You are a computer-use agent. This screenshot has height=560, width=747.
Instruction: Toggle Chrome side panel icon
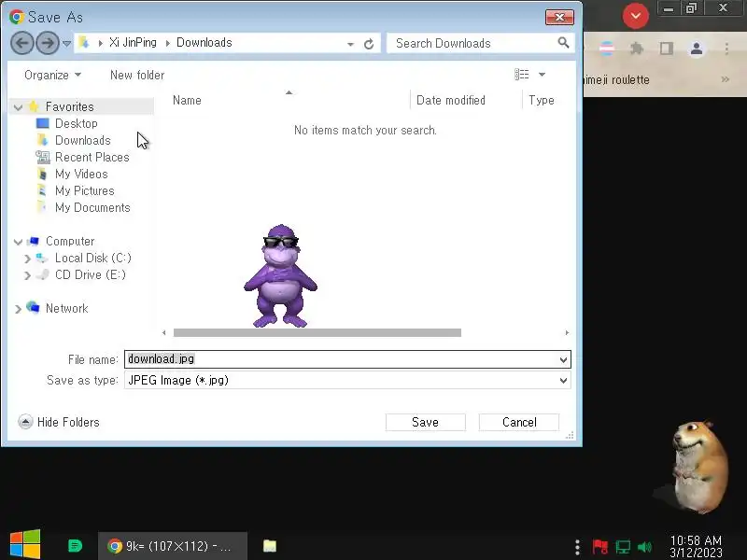(x=667, y=49)
